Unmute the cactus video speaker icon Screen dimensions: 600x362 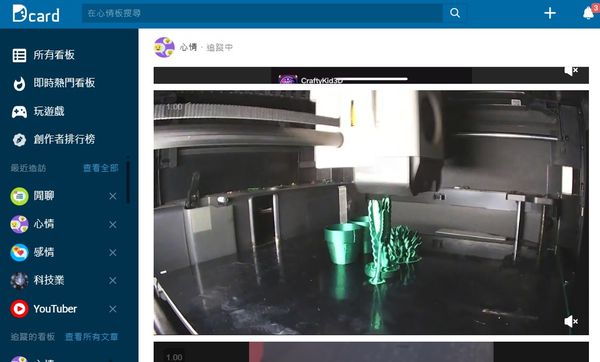[x=571, y=321]
